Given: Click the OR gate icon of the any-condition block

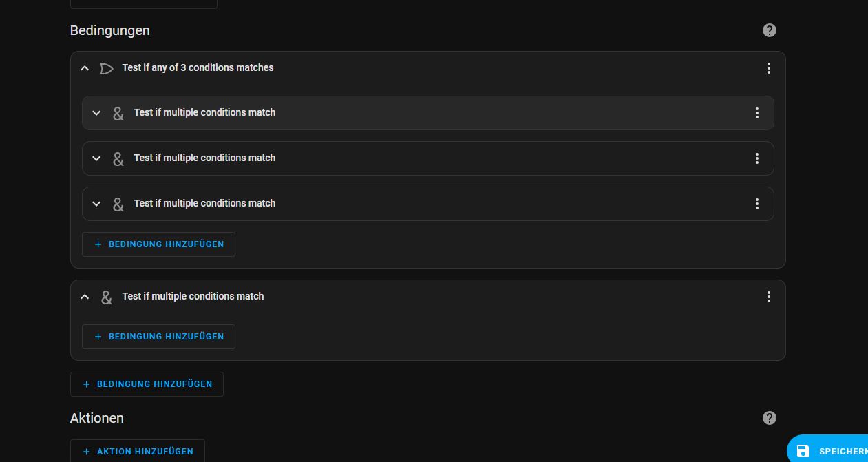Looking at the screenshot, I should [106, 68].
